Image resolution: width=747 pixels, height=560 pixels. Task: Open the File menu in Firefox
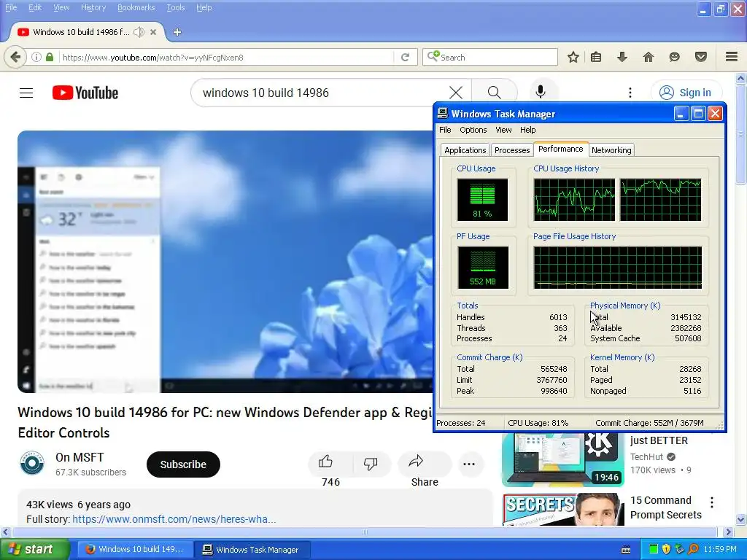(10, 7)
